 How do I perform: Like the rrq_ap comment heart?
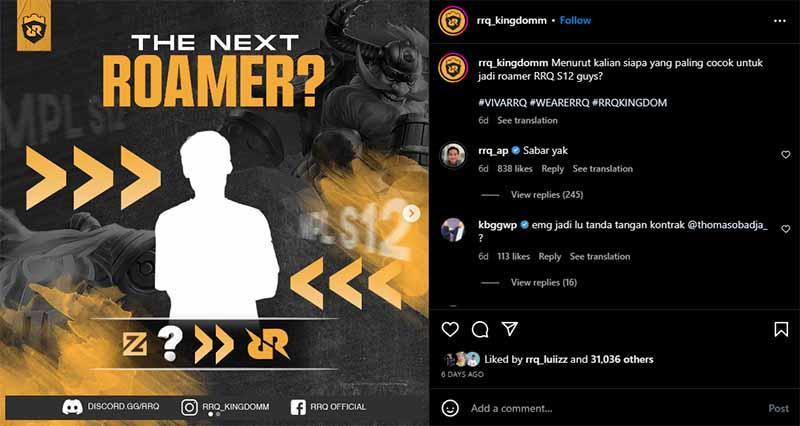pos(786,155)
